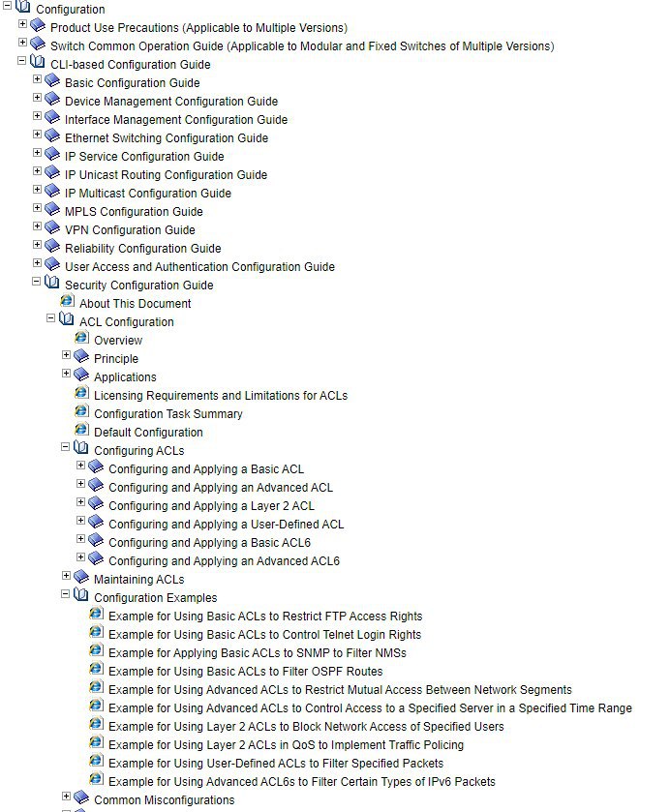Click page icon for Licensing Requirements and Limitations
Viewport: 670px width, 812px height.
(x=82, y=393)
